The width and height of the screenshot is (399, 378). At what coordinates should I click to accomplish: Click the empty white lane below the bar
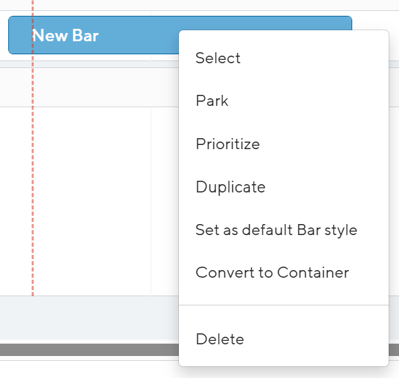click(x=89, y=201)
